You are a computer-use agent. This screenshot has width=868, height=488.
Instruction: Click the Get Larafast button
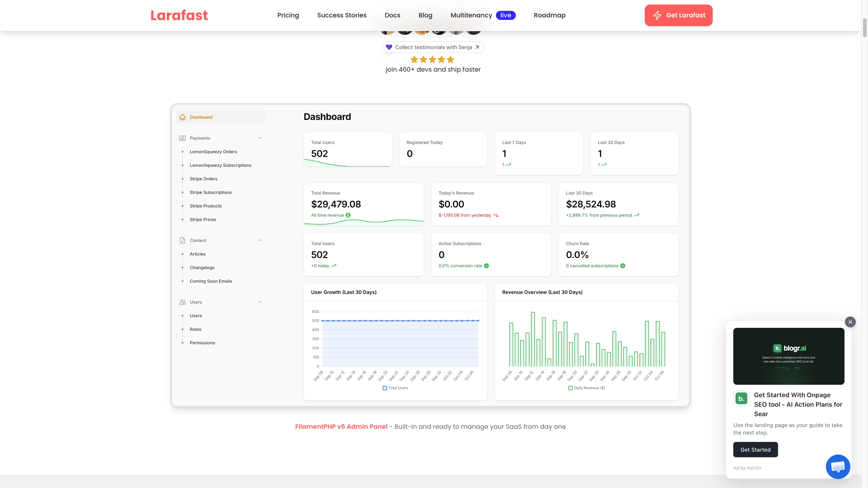678,15
